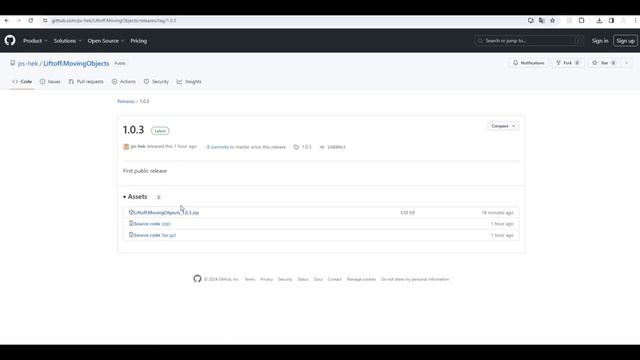Click the Sign in link
The width and height of the screenshot is (640, 360).
tap(600, 41)
